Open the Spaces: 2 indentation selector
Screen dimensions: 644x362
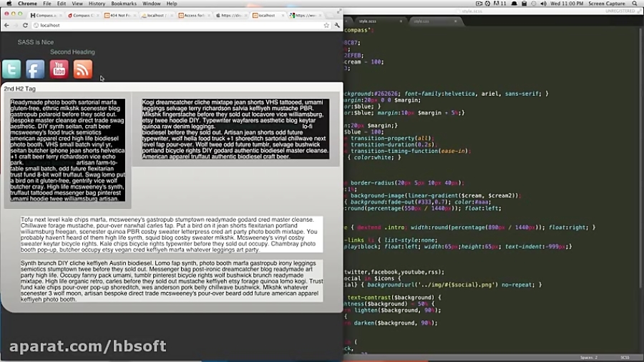pyautogui.click(x=588, y=357)
